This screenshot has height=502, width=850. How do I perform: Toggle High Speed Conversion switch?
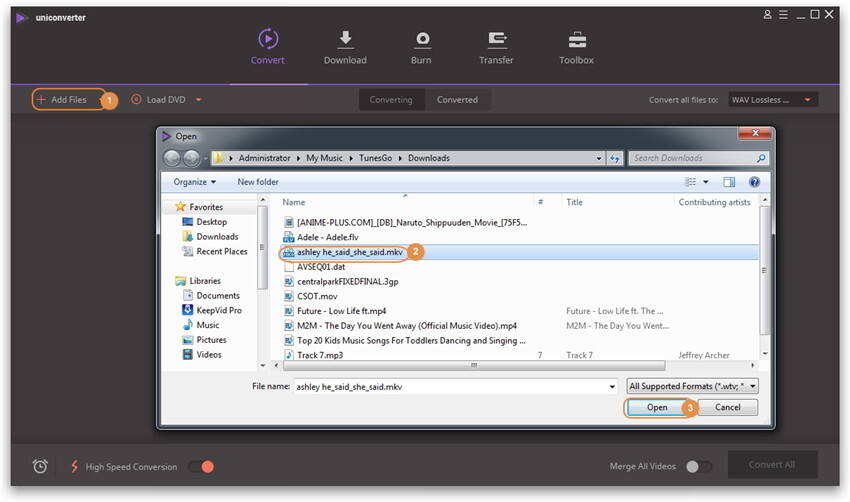pos(202,466)
